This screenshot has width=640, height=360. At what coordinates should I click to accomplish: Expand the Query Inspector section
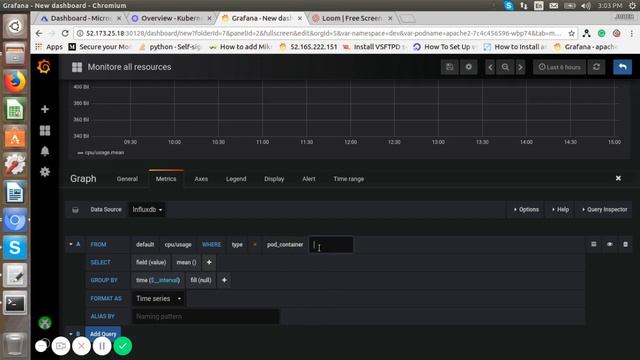[604, 209]
